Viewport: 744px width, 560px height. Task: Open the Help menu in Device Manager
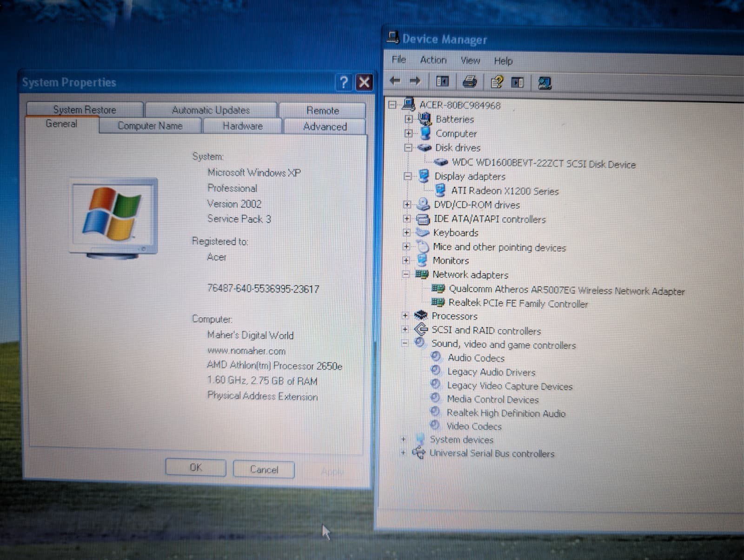point(503,61)
